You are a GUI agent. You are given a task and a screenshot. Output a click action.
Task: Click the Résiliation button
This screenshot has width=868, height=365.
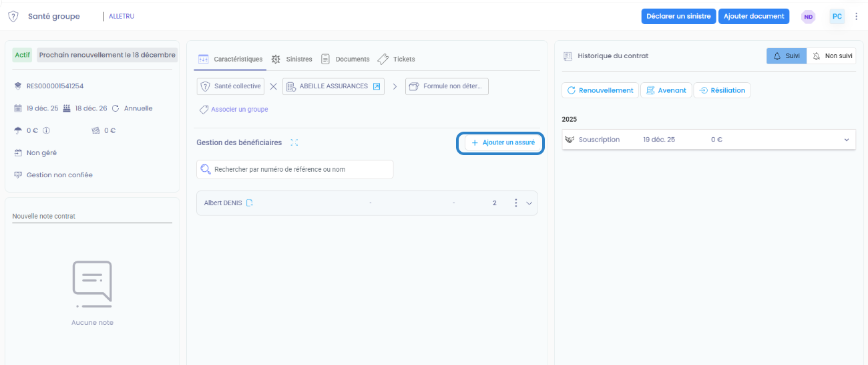point(722,90)
